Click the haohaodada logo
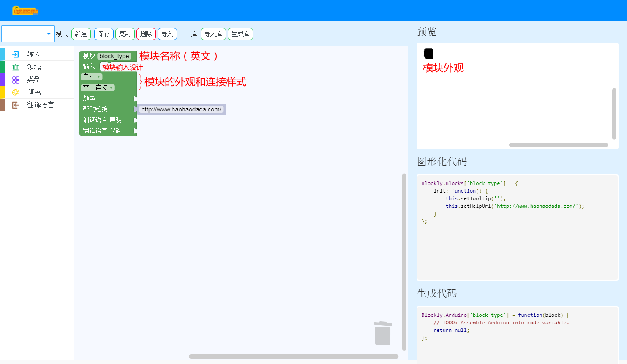Screen dimensions: 627x364 25,11
